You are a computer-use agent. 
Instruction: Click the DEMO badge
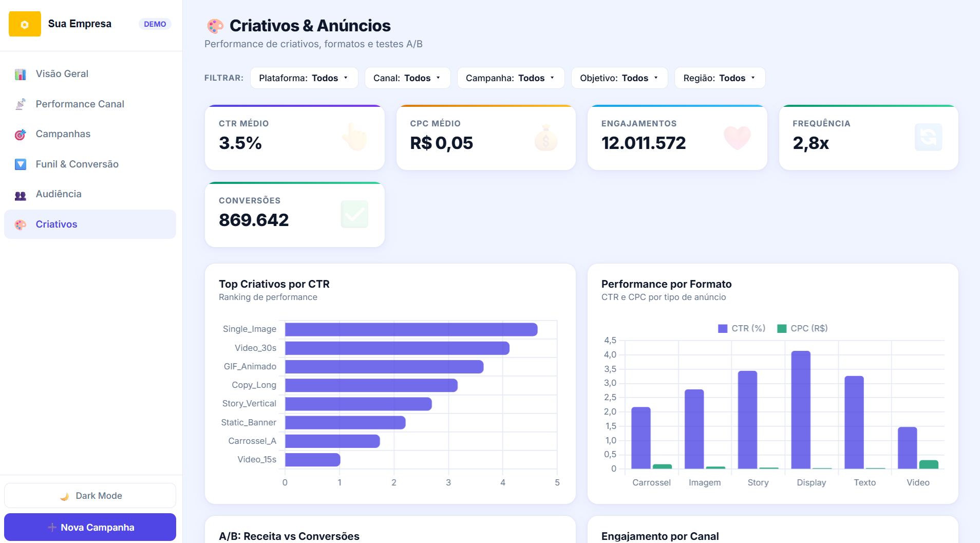pyautogui.click(x=155, y=24)
